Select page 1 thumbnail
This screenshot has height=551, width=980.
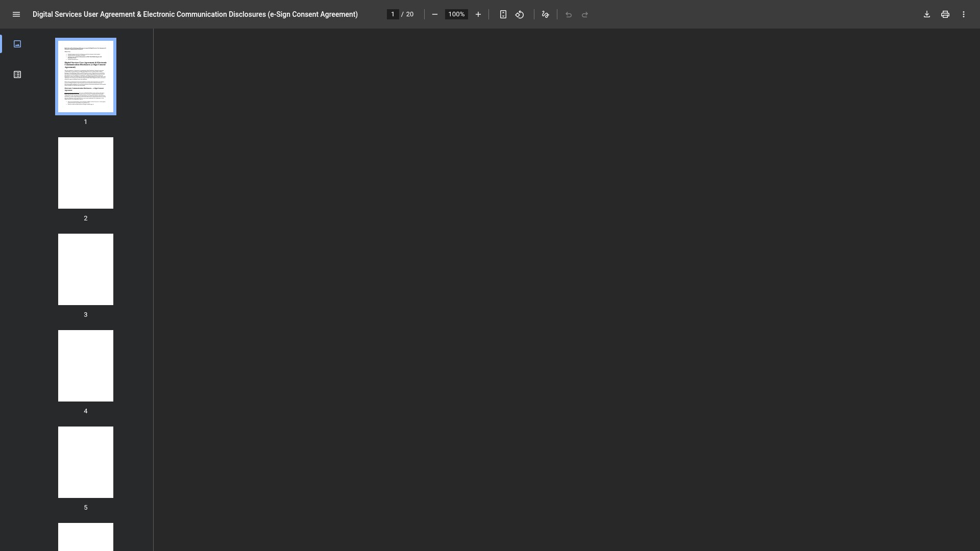tap(86, 77)
